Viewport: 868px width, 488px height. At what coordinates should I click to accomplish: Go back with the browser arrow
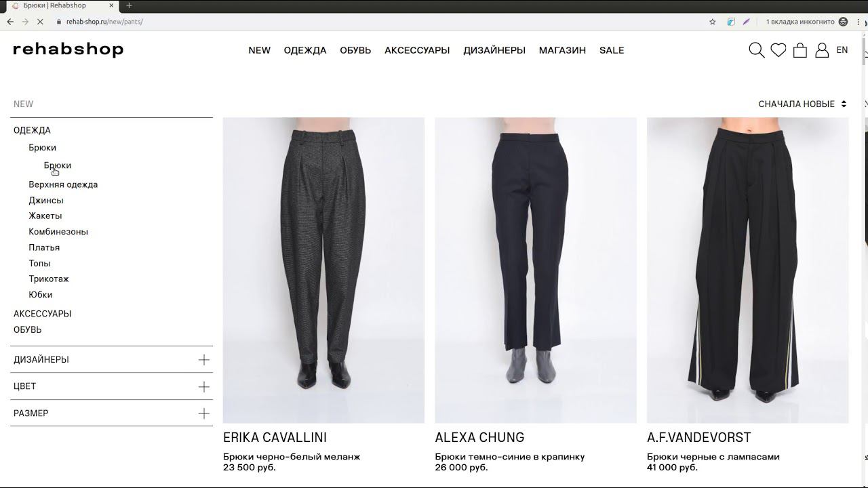coord(9,22)
